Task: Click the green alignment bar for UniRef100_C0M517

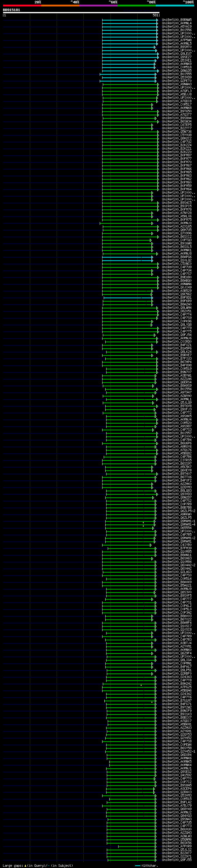Action: [128, 104]
